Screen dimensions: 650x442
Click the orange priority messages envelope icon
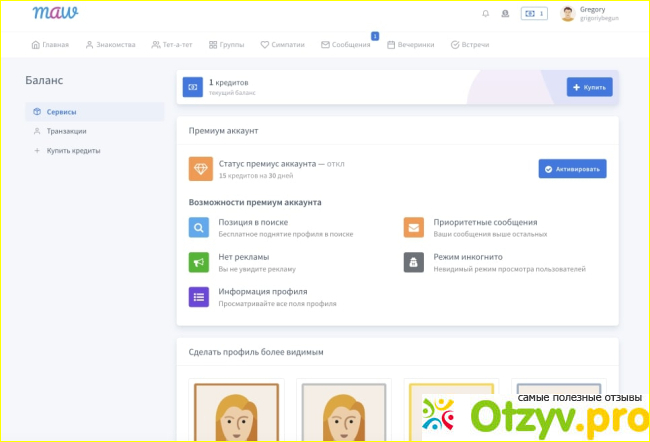[x=414, y=227]
